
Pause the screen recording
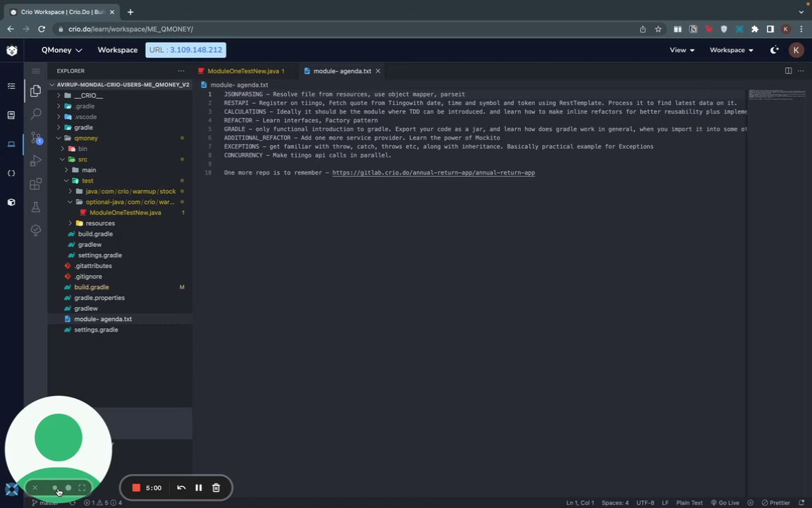(x=198, y=488)
